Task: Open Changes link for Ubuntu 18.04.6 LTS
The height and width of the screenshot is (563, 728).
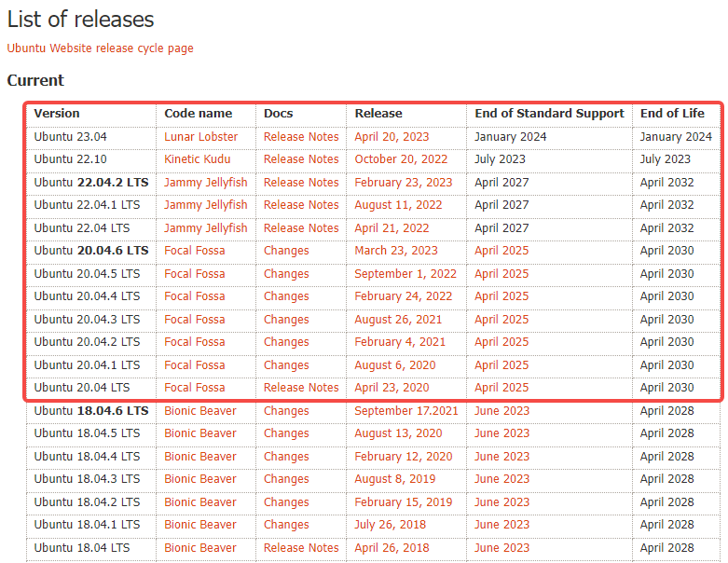Action: coord(286,411)
